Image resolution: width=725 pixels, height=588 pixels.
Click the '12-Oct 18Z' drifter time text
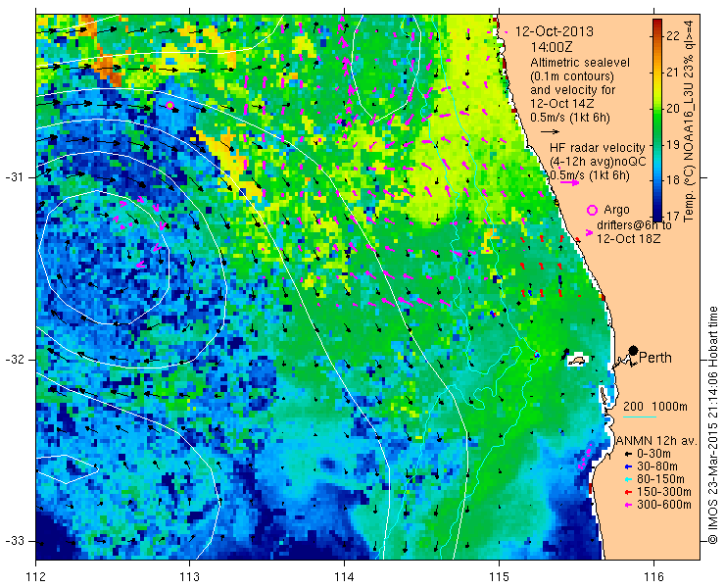[x=628, y=239]
